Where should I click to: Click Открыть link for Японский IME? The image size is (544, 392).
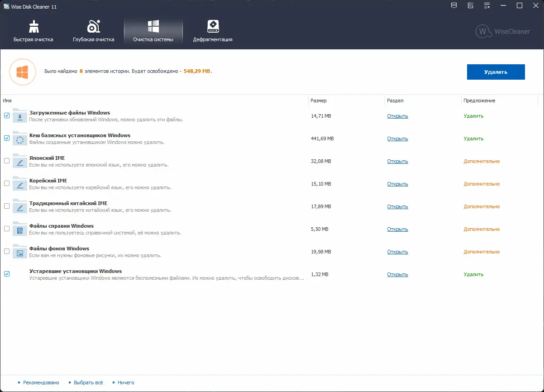coord(397,161)
